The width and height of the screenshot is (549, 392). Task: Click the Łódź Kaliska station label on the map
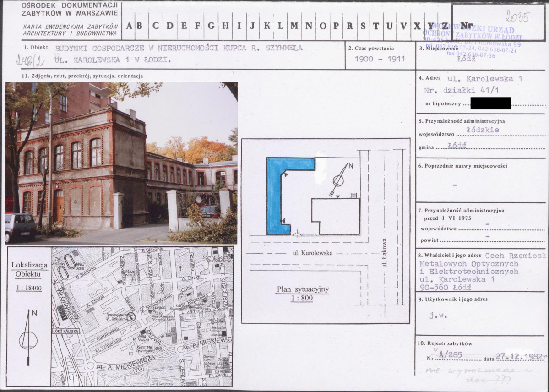[x=66, y=331]
